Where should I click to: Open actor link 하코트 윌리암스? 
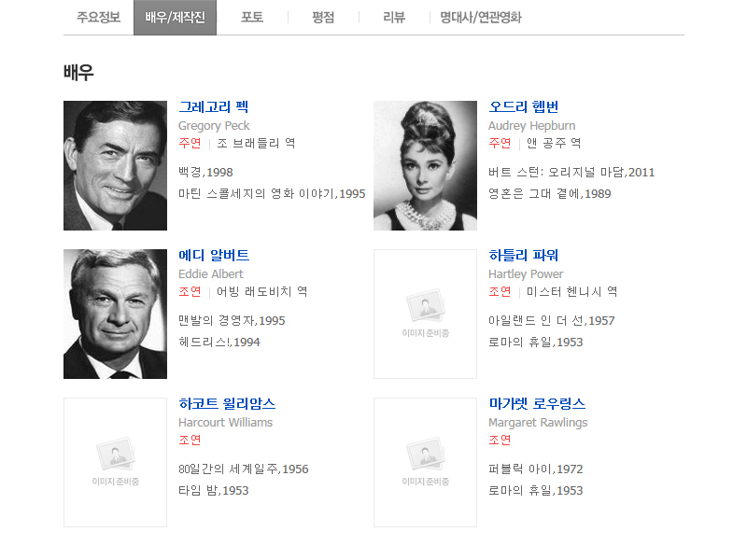tap(227, 404)
